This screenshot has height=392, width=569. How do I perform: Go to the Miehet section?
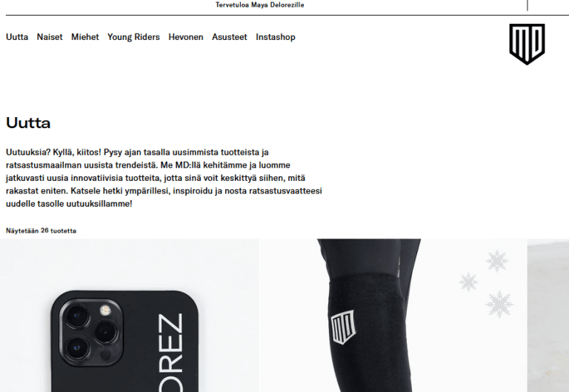pyautogui.click(x=85, y=37)
